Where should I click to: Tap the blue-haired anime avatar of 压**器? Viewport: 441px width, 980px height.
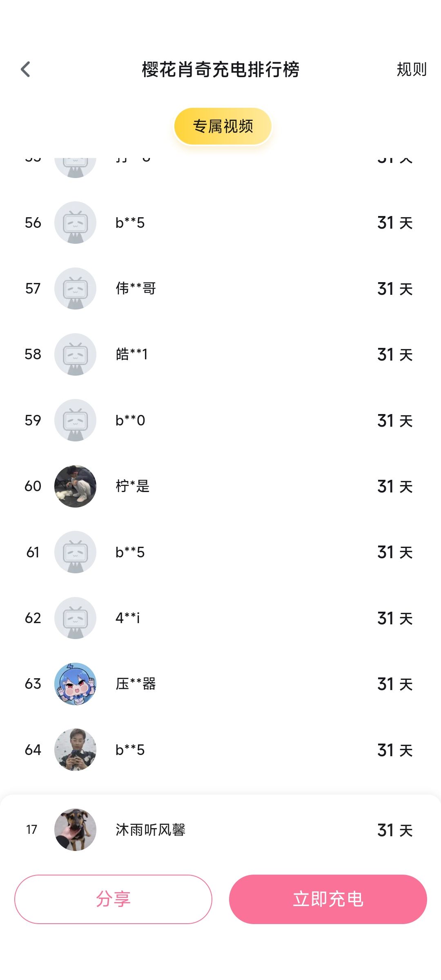75,684
